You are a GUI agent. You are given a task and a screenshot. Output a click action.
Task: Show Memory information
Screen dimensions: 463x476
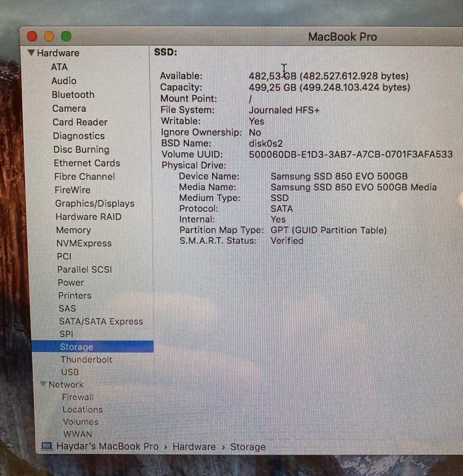[x=73, y=230]
